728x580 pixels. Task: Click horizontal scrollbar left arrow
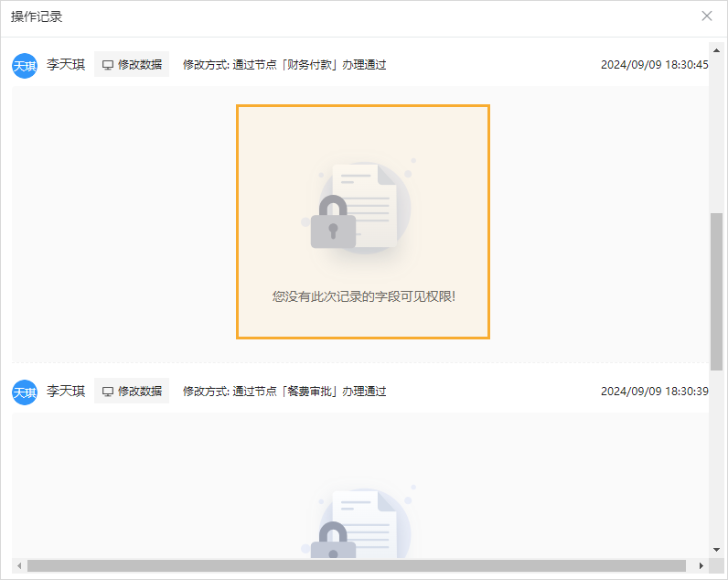(19, 565)
